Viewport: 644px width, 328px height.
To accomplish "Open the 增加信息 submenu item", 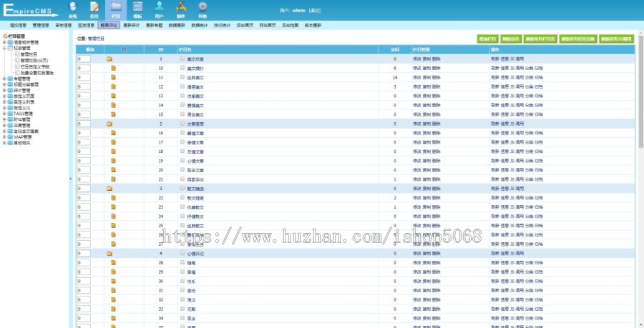I will point(18,25).
